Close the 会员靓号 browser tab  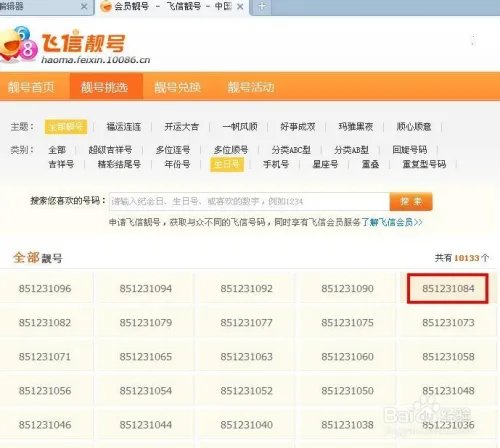pos(240,7)
